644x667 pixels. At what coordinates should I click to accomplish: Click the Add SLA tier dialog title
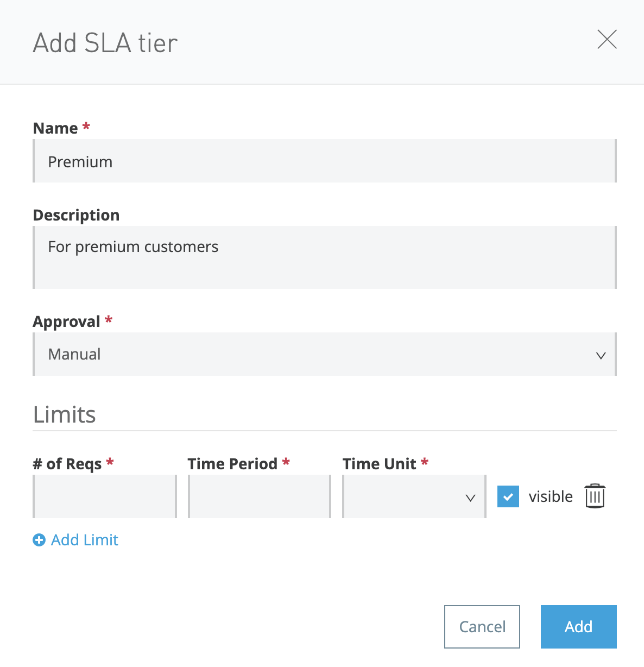pyautogui.click(x=105, y=43)
